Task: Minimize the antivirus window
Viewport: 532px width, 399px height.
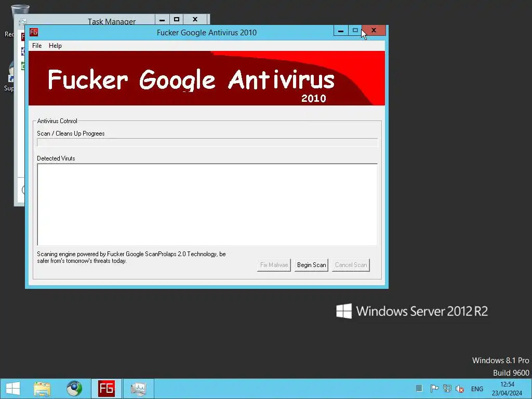Action: pos(341,31)
